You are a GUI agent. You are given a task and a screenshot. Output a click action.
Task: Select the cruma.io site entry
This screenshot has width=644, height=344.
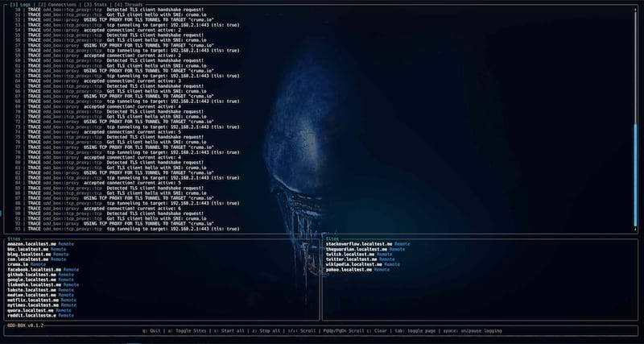pos(27,264)
